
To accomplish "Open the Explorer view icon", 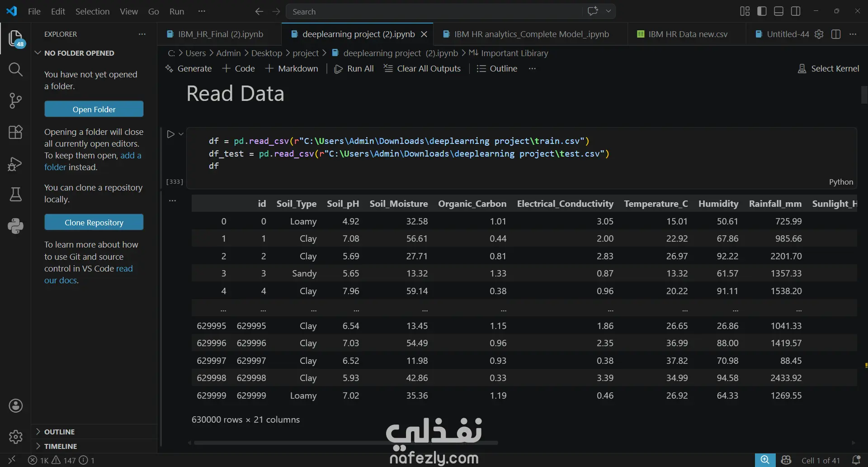I will [x=16, y=39].
